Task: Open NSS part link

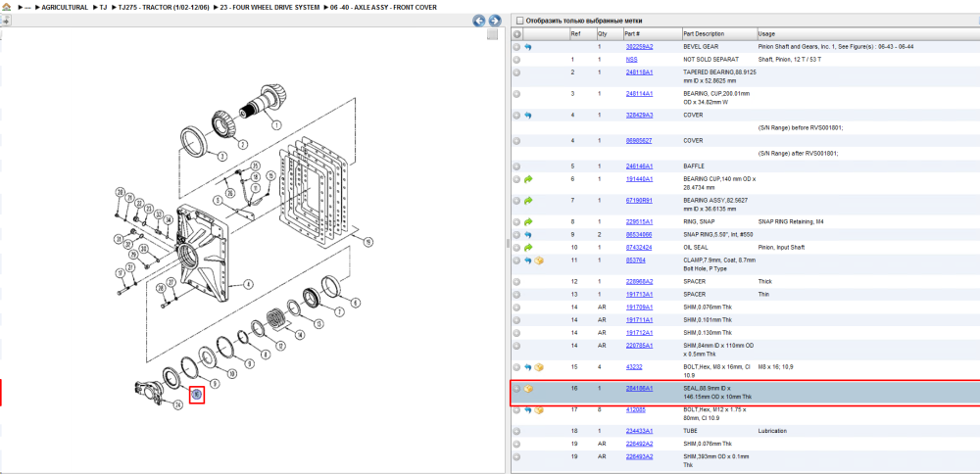Action: coord(631,60)
